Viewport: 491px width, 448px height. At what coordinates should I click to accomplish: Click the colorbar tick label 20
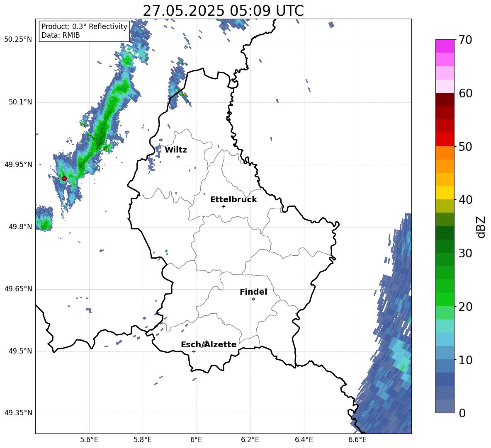click(465, 307)
